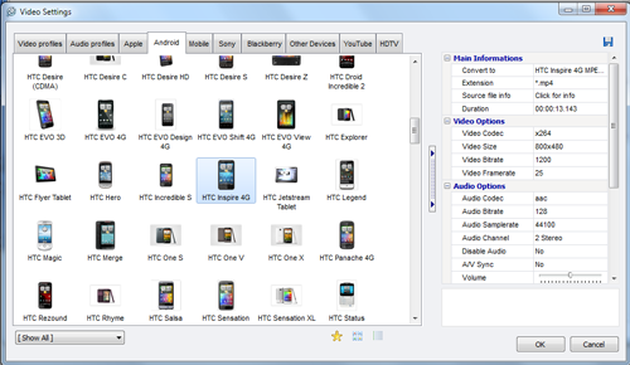630x365 pixels.
Task: Switch to the Mobile tab
Action: tap(199, 43)
